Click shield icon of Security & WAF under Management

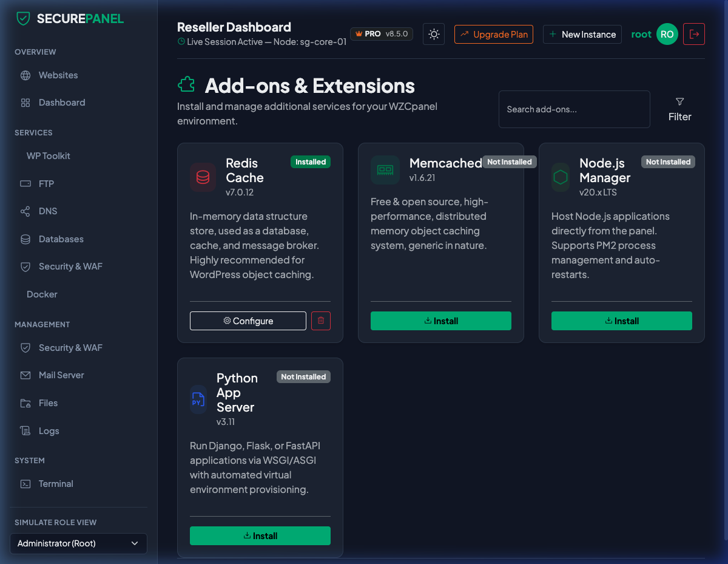(x=25, y=348)
